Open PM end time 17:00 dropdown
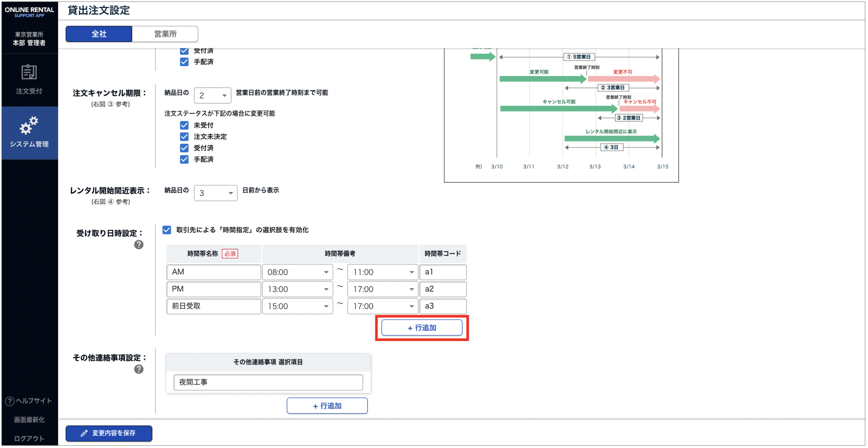868x448 pixels. coord(383,289)
